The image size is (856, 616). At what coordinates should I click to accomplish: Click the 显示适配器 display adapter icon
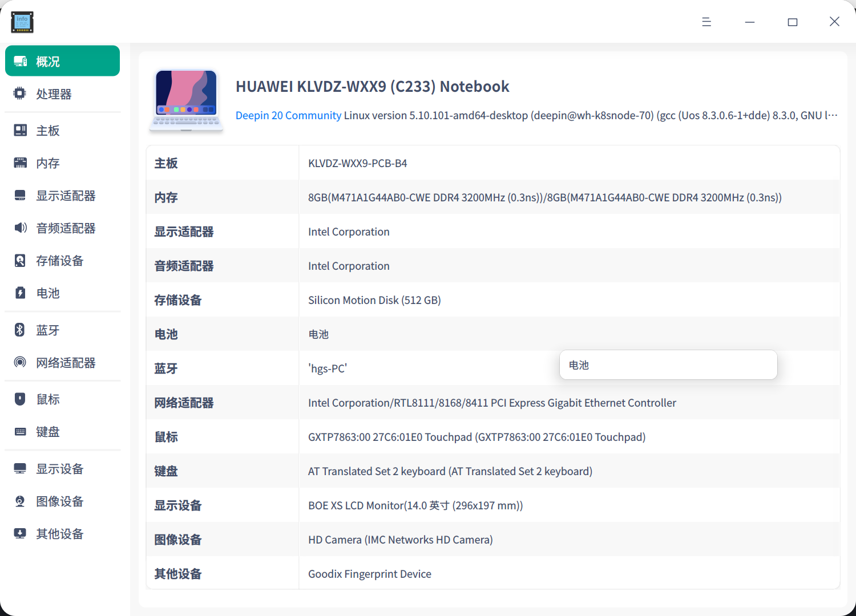click(20, 195)
